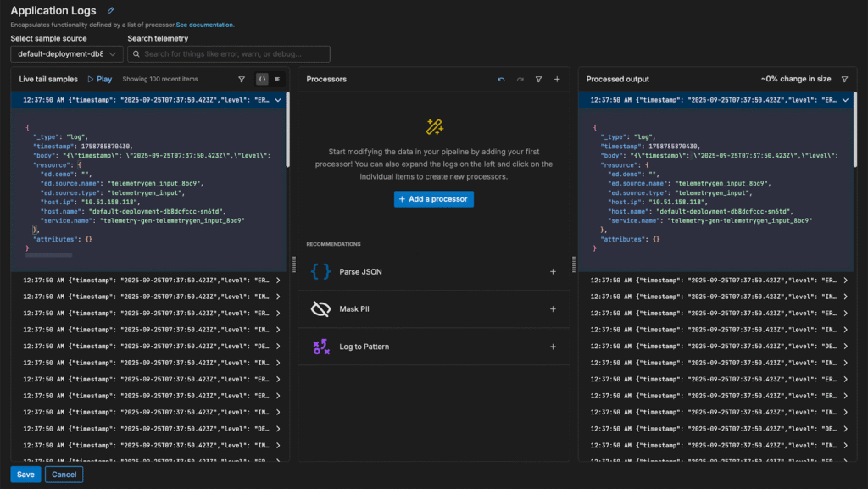This screenshot has height=489, width=868.
Task: Switch to JSON braces view in Live tail
Action: [x=262, y=79]
